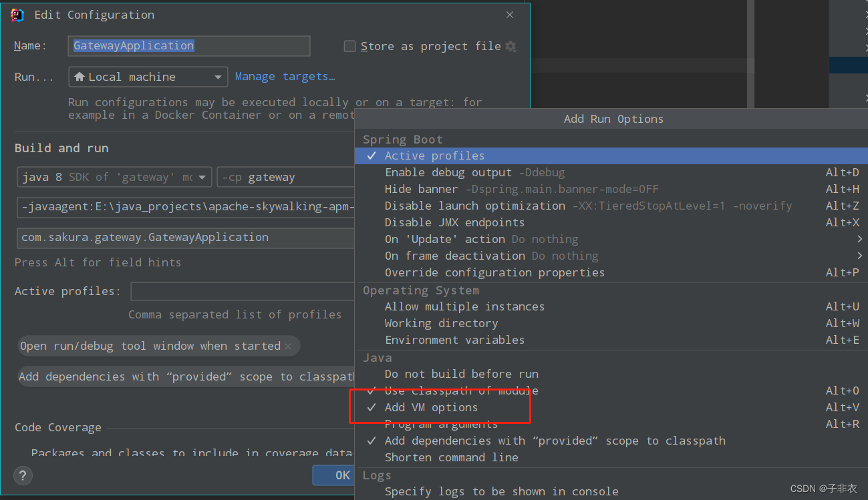Toggle Use classpath of module option

pos(611,391)
